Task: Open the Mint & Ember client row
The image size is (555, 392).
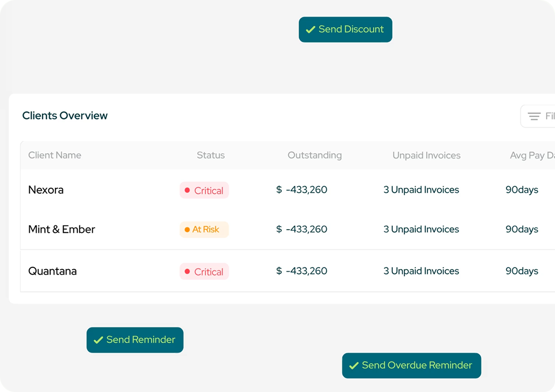Action: [x=61, y=229]
